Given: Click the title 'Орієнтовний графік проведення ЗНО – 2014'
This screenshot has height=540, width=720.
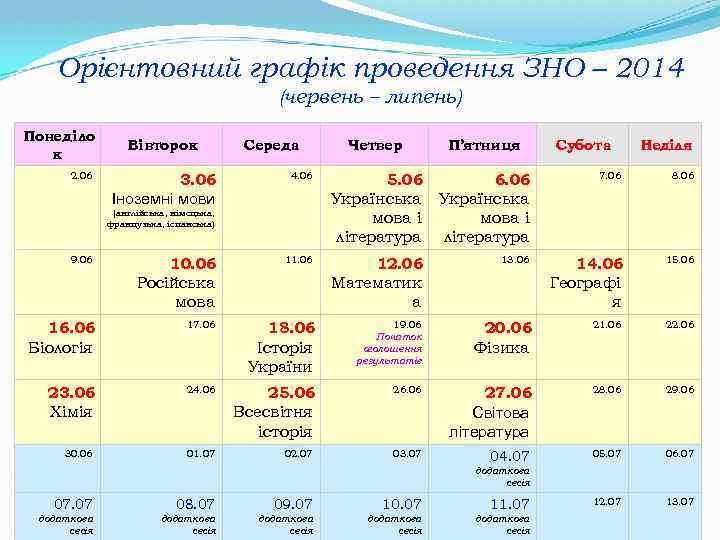Looking at the screenshot, I should [x=372, y=69].
